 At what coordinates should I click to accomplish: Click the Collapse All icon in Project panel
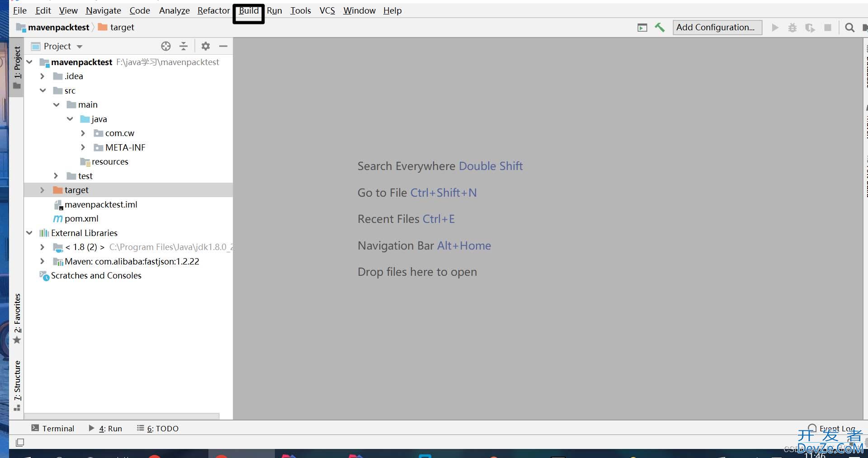(x=184, y=46)
